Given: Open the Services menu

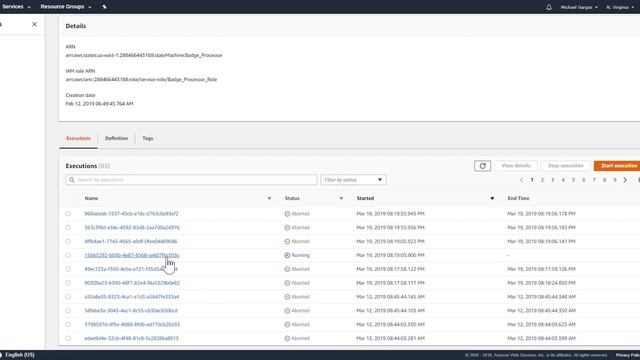Looking at the screenshot, I should [16, 7].
